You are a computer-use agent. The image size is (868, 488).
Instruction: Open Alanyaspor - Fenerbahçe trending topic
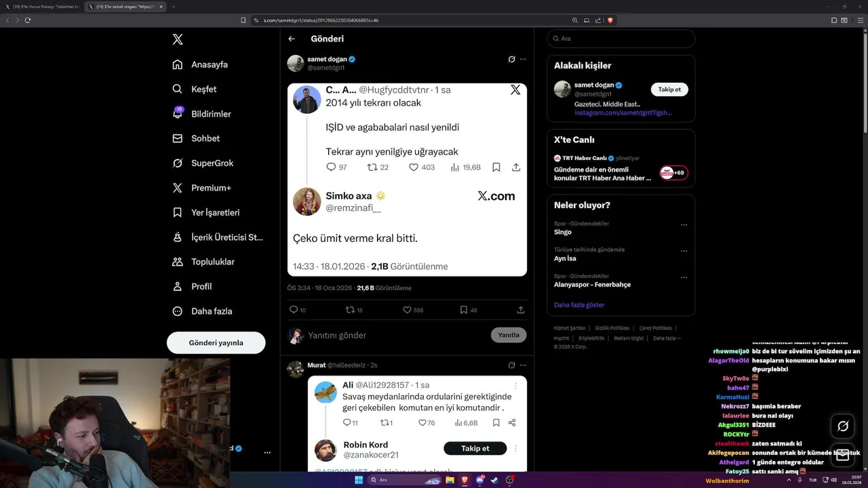[x=592, y=285]
